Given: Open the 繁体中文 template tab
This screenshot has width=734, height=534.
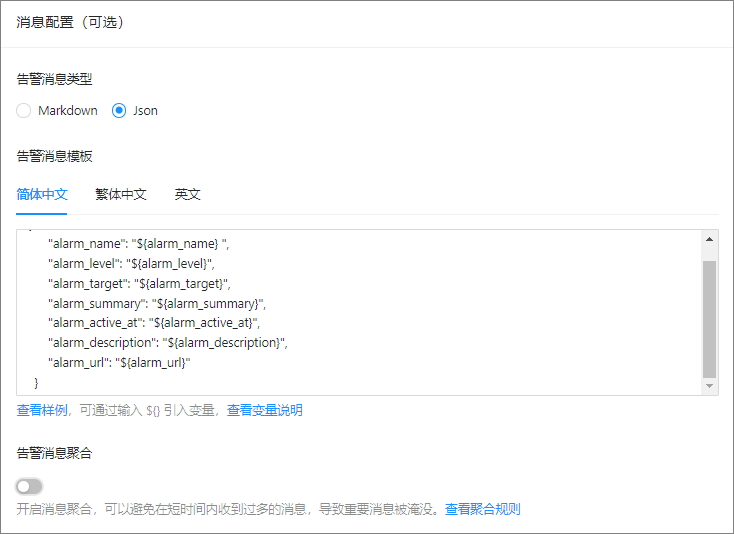Looking at the screenshot, I should pos(121,194).
